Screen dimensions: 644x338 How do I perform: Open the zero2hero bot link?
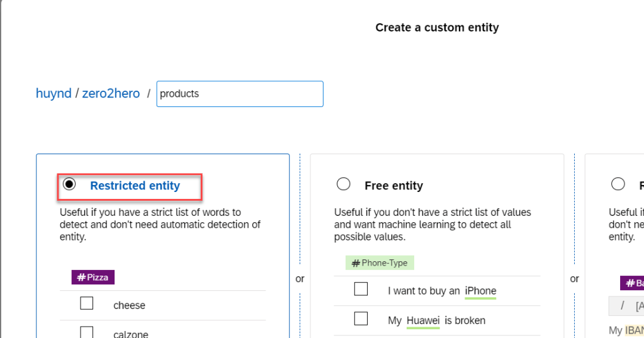pyautogui.click(x=111, y=94)
